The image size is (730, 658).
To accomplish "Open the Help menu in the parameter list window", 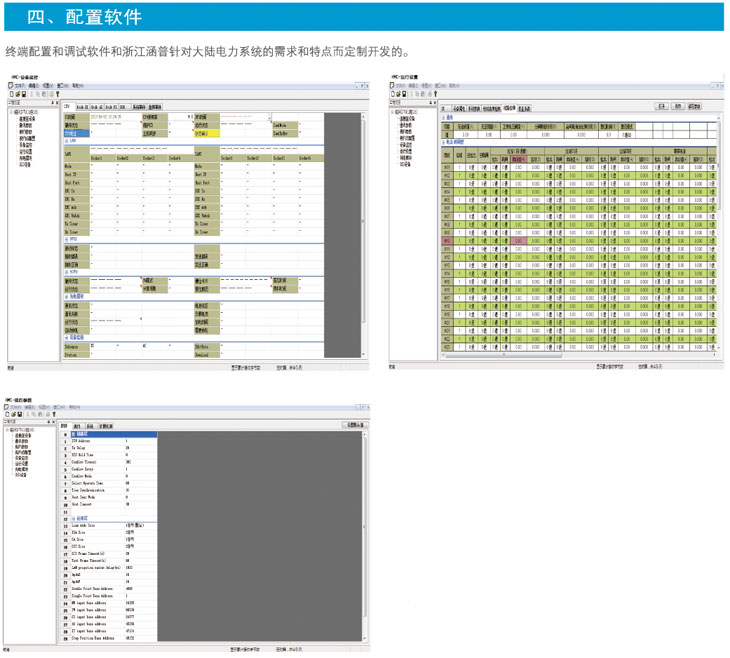I will 79,407.
